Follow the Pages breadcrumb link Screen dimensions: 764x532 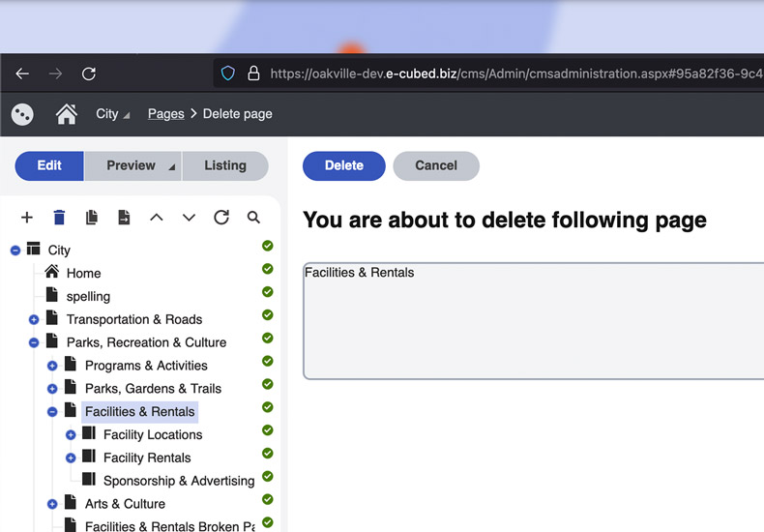[165, 114]
